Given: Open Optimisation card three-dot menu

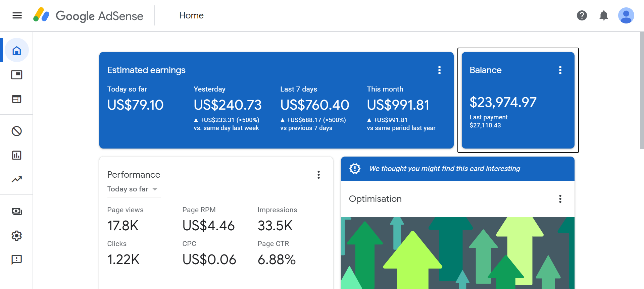Looking at the screenshot, I should pyautogui.click(x=560, y=199).
